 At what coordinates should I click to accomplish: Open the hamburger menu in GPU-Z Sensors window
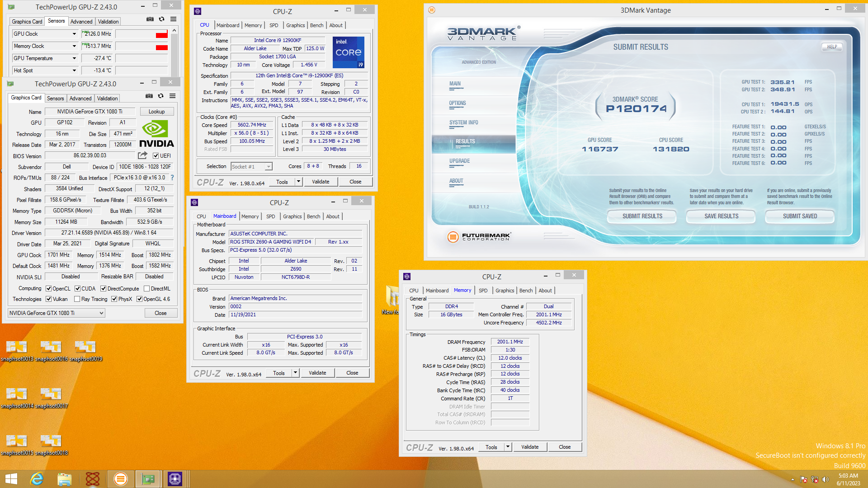tap(173, 19)
